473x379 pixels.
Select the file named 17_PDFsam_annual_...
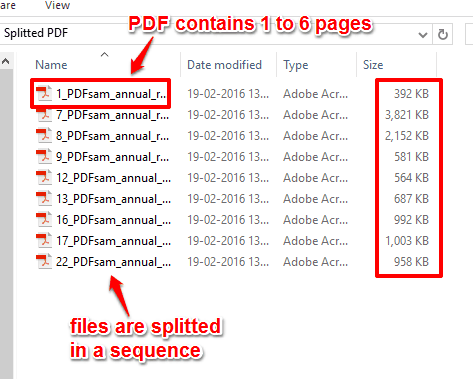click(113, 241)
